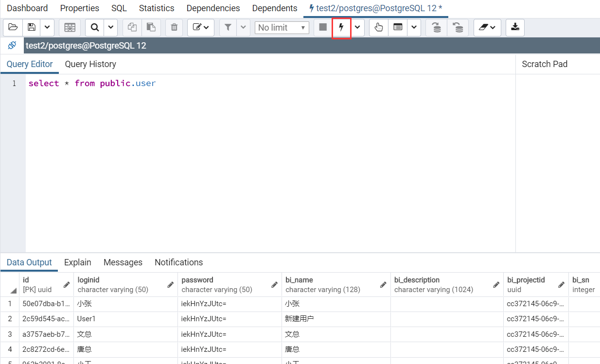The image size is (600, 364).
Task: Edit the loginid column header pencil
Action: click(171, 285)
